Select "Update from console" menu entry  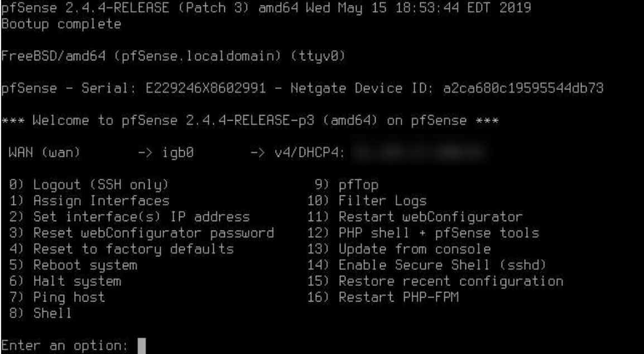point(415,248)
